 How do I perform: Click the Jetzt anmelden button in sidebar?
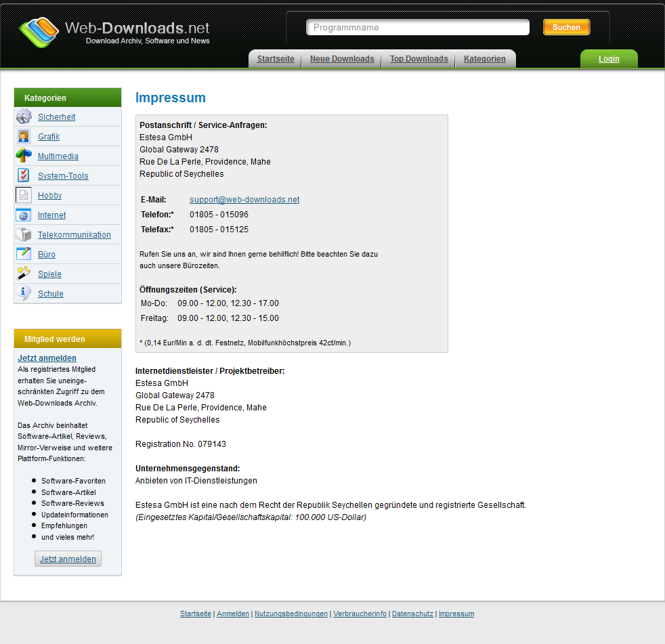[68, 559]
